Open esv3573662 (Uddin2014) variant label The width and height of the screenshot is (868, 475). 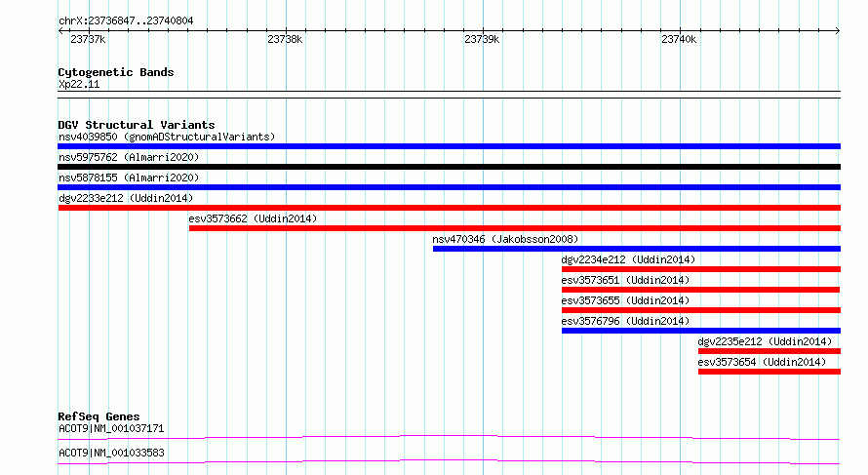253,218
